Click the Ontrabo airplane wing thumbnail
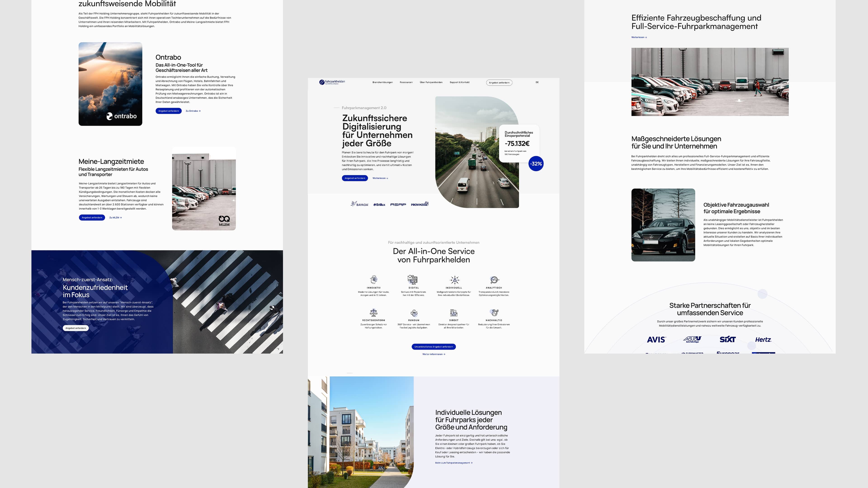868x488 pixels. [x=110, y=84]
